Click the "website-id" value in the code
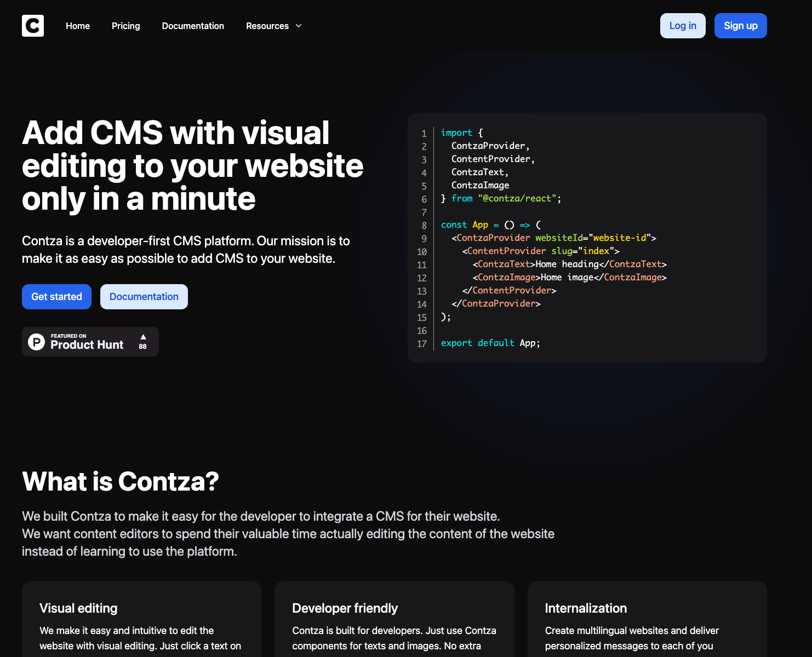812x657 pixels. pyautogui.click(x=620, y=238)
